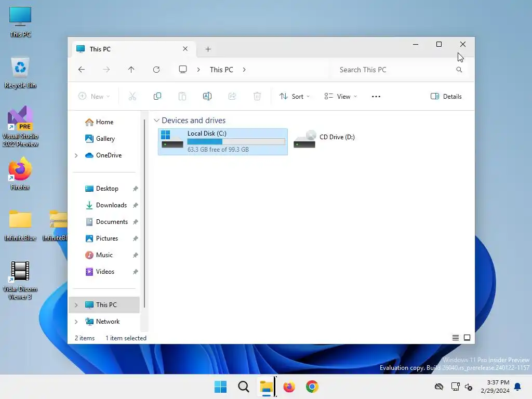The width and height of the screenshot is (532, 399).
Task: Click the Rename icon in toolbar
Action: [x=207, y=96]
